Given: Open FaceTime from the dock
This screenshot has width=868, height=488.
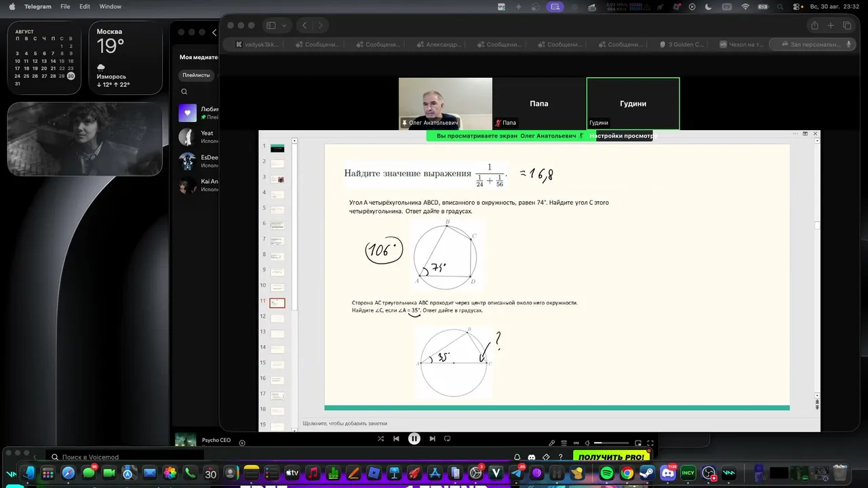Looking at the screenshot, I should pos(109,473).
